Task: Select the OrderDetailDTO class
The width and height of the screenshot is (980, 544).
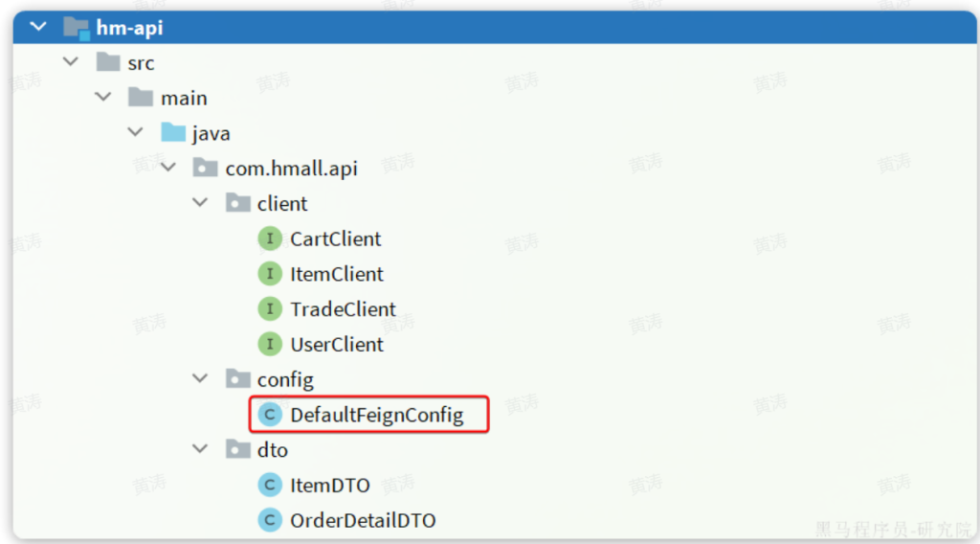Action: coord(363,521)
